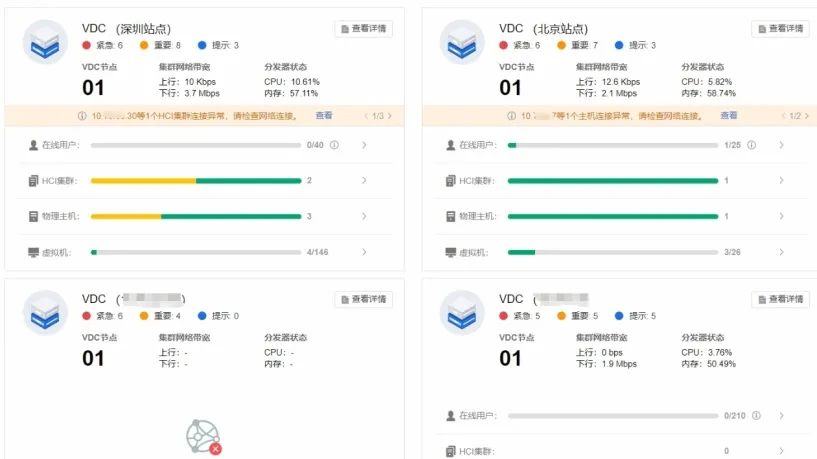The height and width of the screenshot is (459, 817).
Task: Open 查看详情 for 北京站点 VDC
Action: point(780,29)
